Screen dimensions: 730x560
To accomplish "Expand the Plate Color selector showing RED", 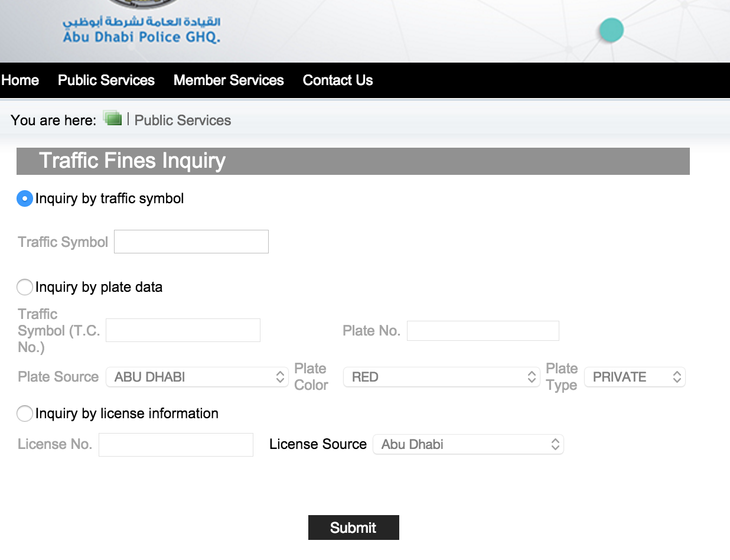I will (x=441, y=377).
